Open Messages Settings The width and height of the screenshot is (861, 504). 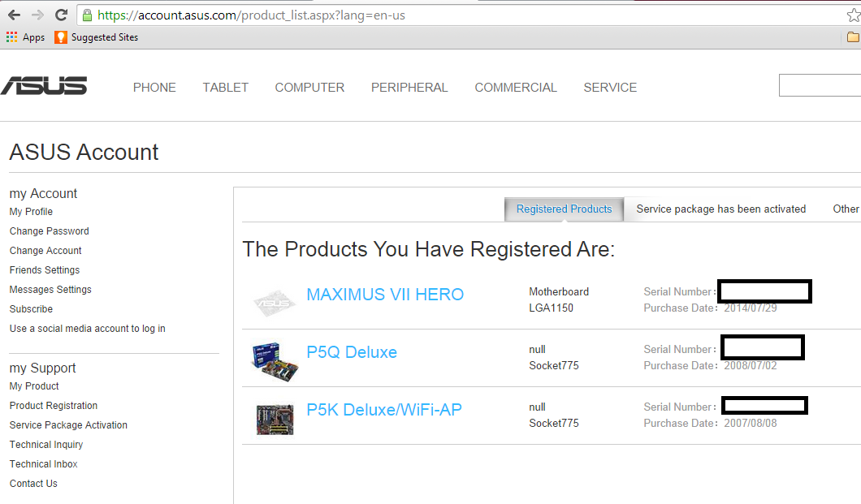pyautogui.click(x=50, y=290)
